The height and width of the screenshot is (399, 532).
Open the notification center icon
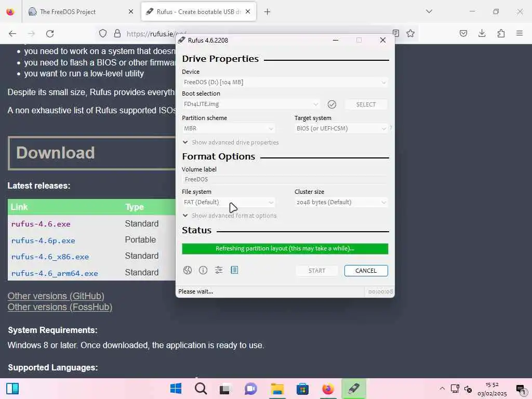(521, 389)
